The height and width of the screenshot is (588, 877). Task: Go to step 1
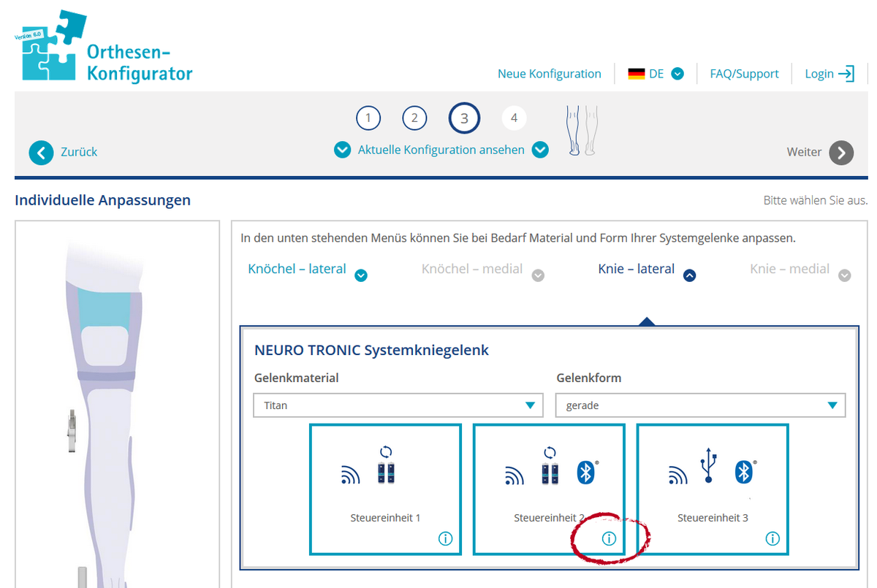click(x=368, y=118)
